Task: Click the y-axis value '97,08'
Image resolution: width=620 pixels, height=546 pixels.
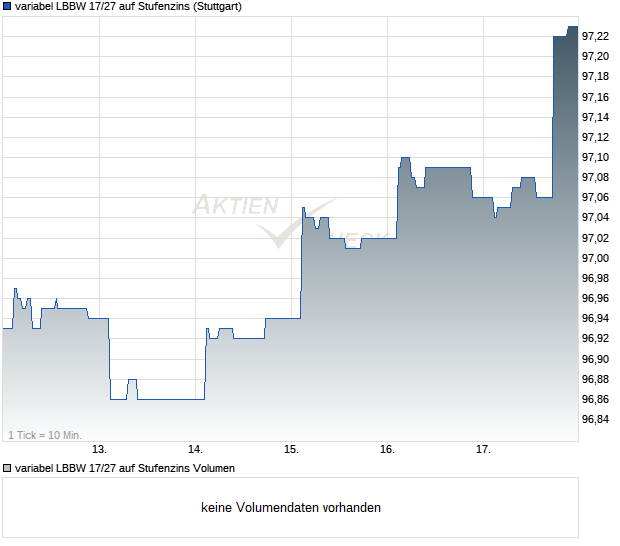Action: click(595, 178)
